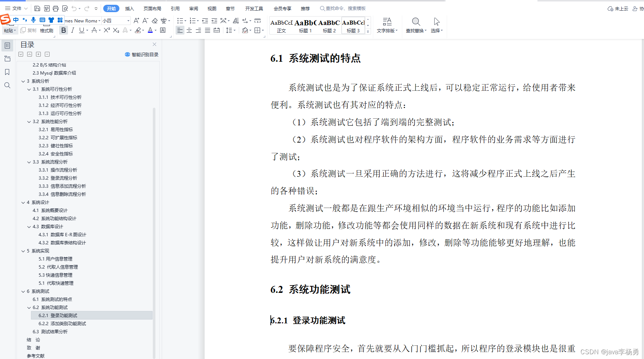Collapse the '6.2 系统功能测试' tree node

click(29, 308)
